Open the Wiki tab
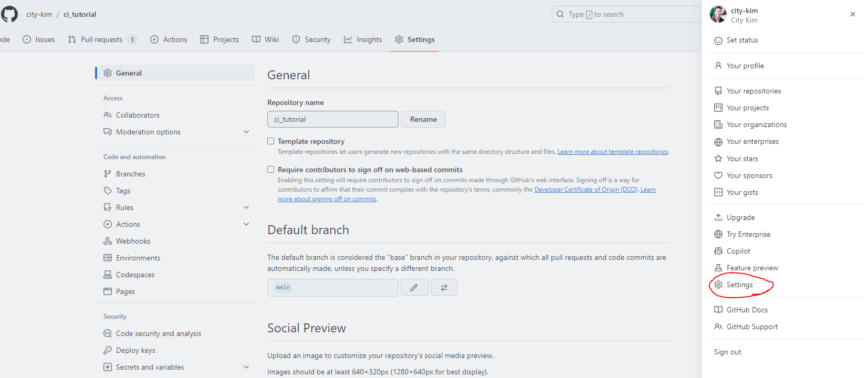This screenshot has height=378, width=868. tap(265, 39)
